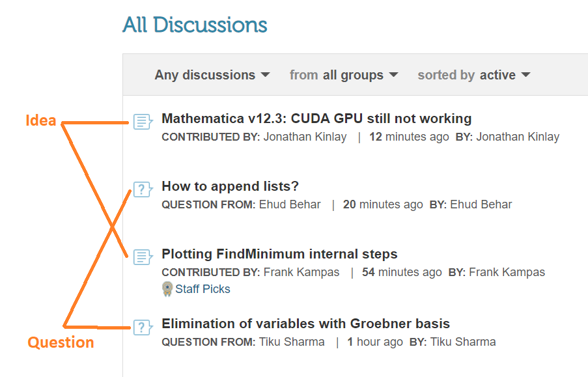This screenshot has width=588, height=377.
Task: Click idea icon beside Plotting FindMinimum post
Action: 143,257
